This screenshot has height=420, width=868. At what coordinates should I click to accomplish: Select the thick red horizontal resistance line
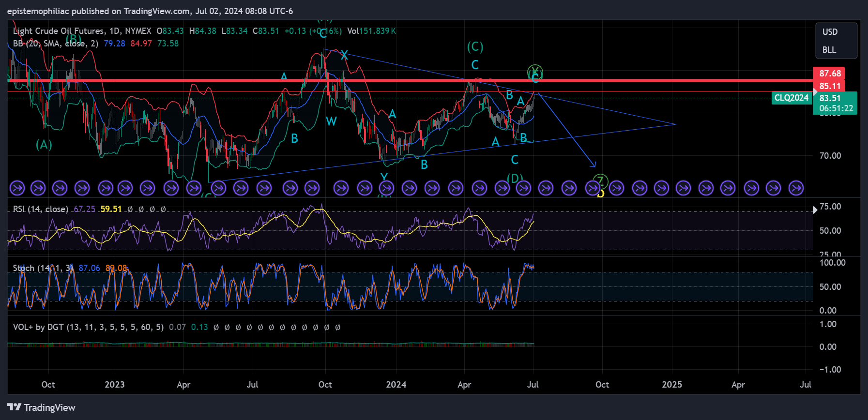pyautogui.click(x=410, y=80)
